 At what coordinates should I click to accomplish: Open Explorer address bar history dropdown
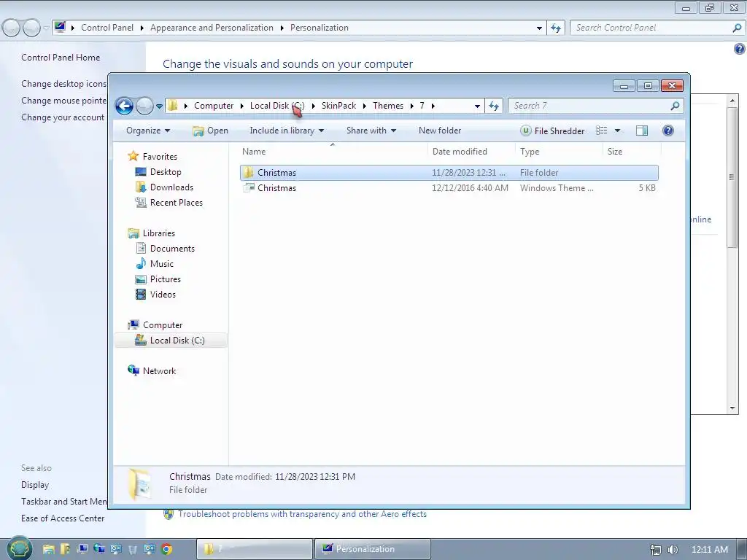pos(477,106)
